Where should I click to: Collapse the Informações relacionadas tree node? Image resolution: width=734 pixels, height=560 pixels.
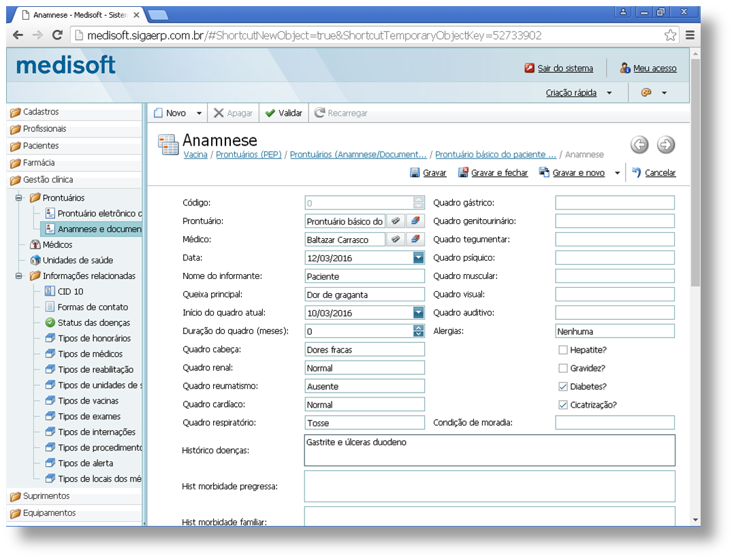19,276
